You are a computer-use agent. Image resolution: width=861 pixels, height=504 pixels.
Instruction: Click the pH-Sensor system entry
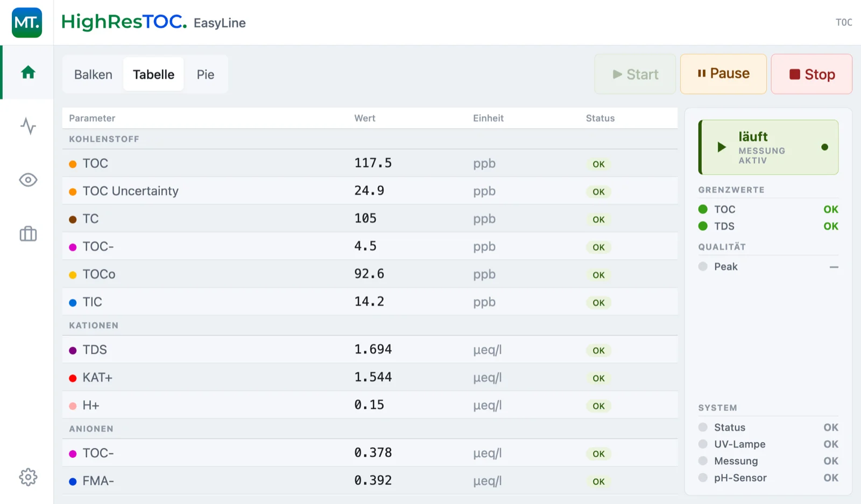click(x=768, y=478)
